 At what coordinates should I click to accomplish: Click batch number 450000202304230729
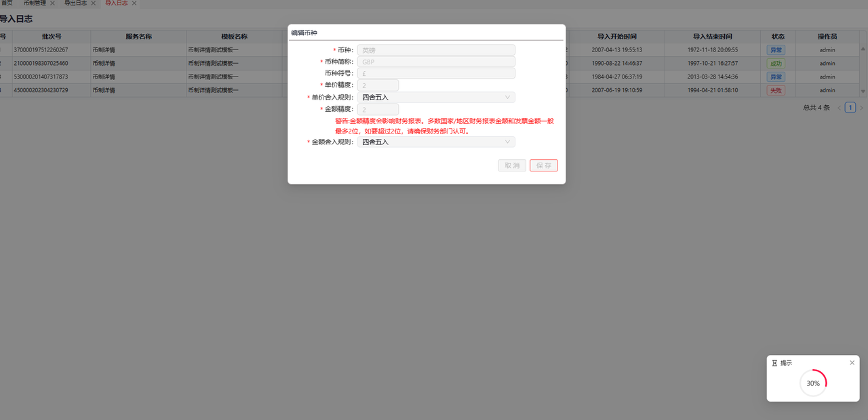41,91
